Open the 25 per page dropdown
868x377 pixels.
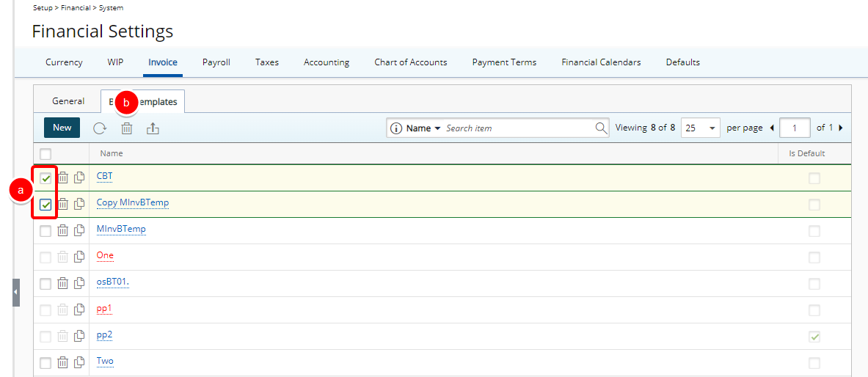click(701, 128)
